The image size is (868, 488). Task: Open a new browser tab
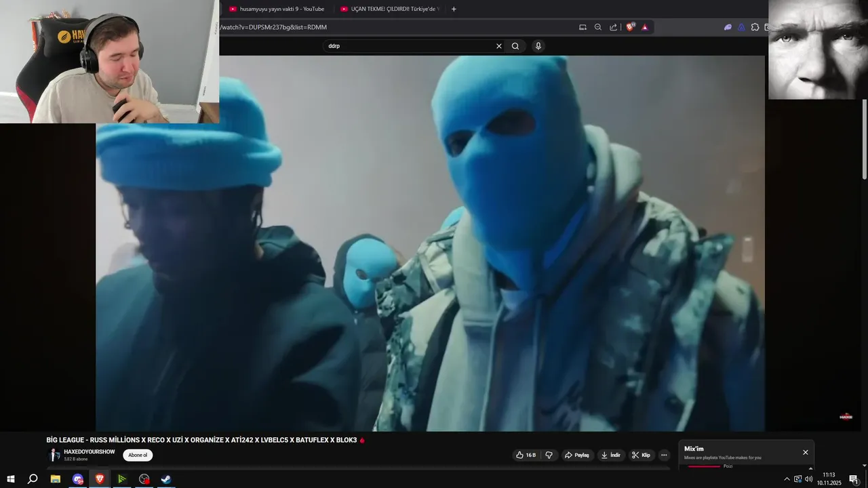(x=454, y=9)
